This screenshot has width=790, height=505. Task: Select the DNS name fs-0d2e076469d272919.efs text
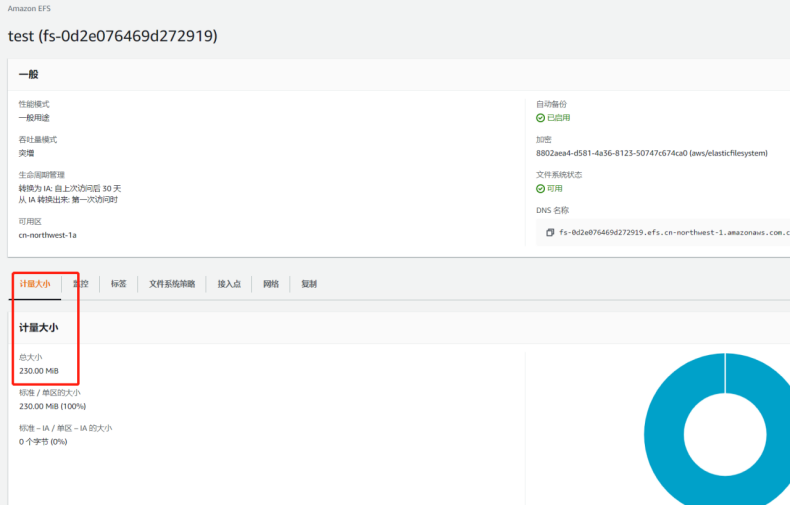pos(674,232)
